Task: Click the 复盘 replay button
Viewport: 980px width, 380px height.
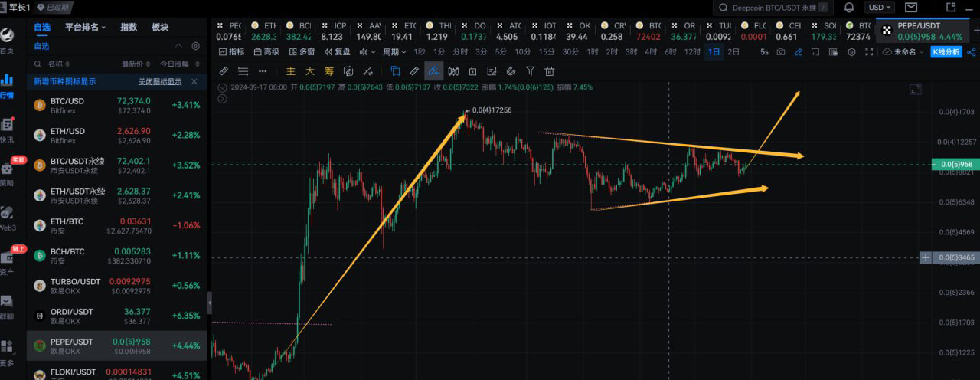Action: click(338, 52)
